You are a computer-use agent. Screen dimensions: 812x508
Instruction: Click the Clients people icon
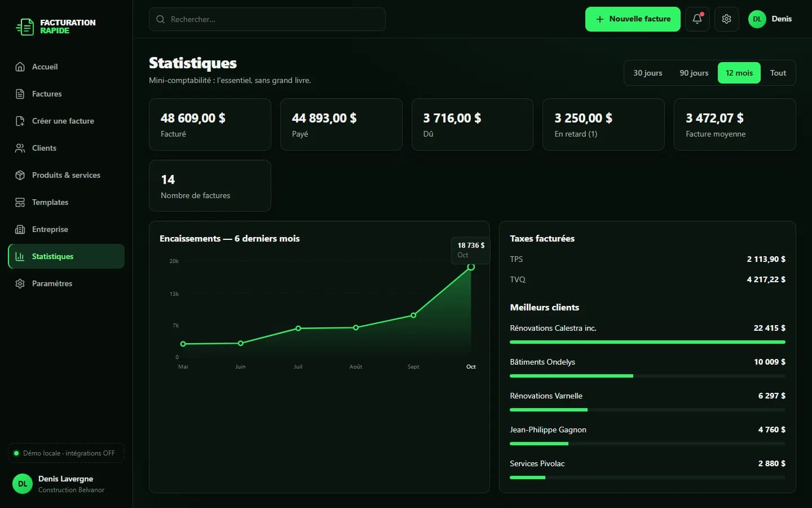coord(20,148)
